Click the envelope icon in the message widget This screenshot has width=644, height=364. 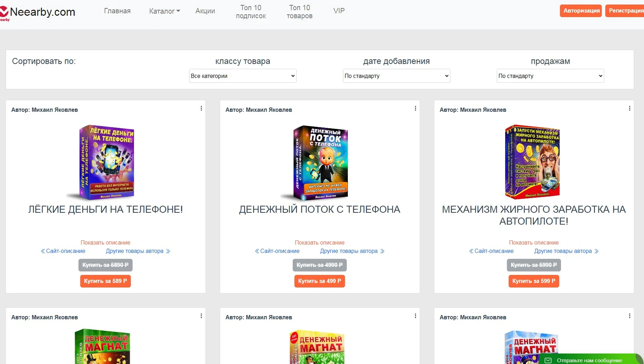[548, 360]
